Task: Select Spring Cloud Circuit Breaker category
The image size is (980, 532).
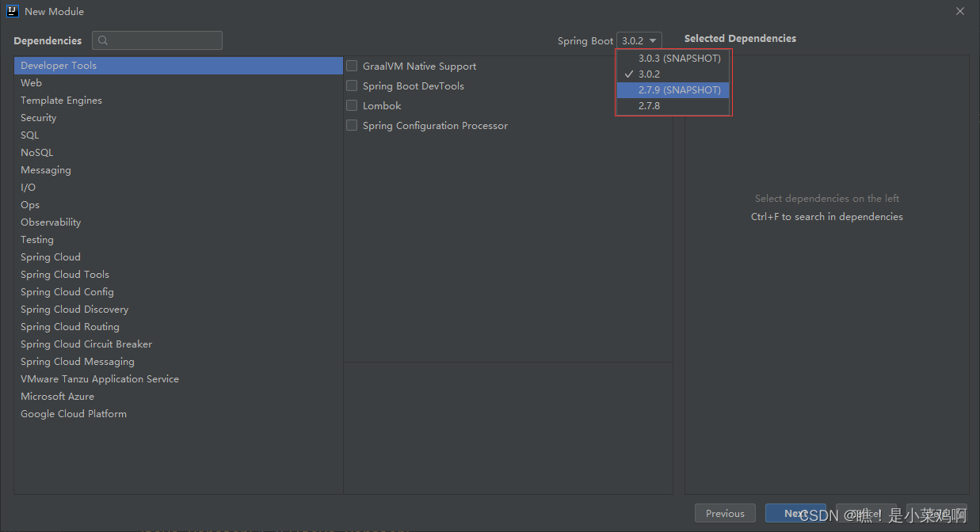Action: [178, 344]
